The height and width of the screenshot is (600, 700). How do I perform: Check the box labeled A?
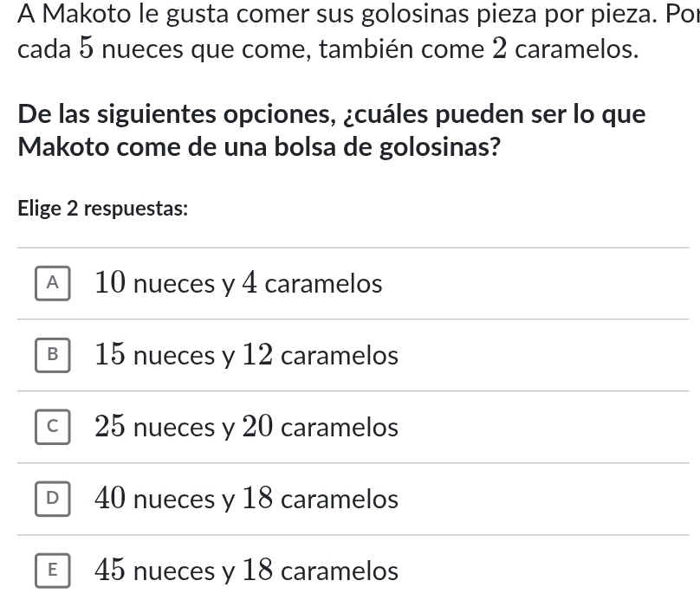pyautogui.click(x=53, y=283)
